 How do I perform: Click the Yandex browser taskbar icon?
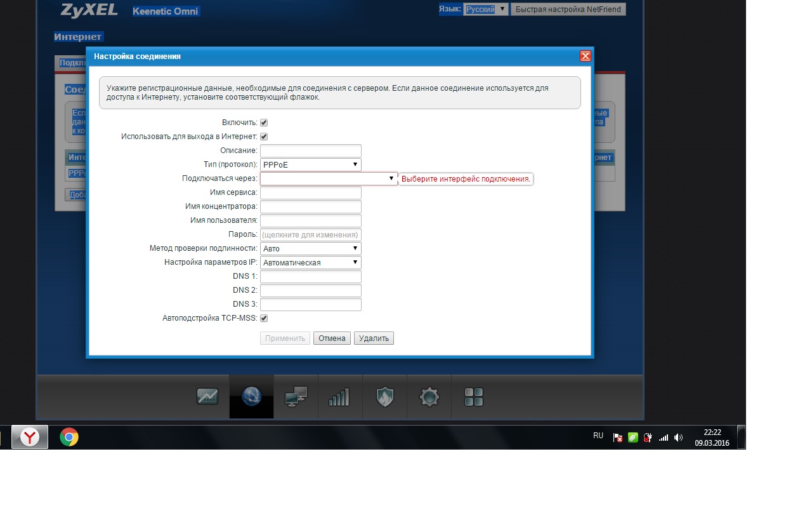click(x=30, y=437)
